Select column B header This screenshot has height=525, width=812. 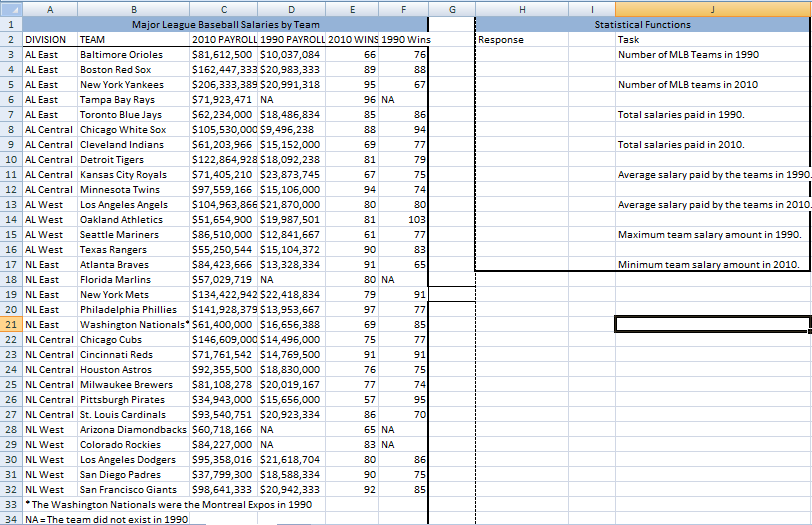click(x=134, y=9)
